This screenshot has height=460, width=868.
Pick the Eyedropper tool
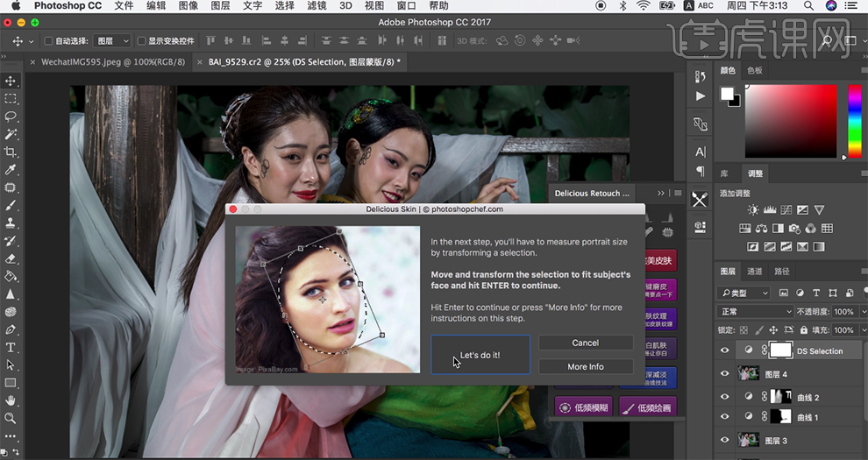pyautogui.click(x=11, y=170)
